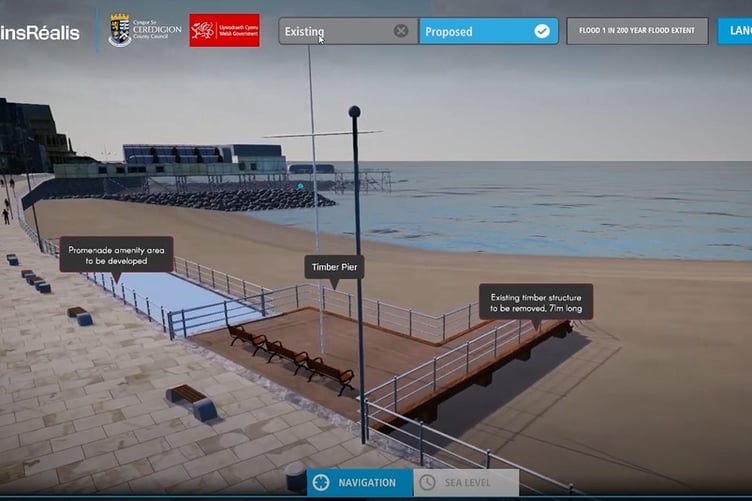Click the Promenade amenity area annotation

point(116,254)
